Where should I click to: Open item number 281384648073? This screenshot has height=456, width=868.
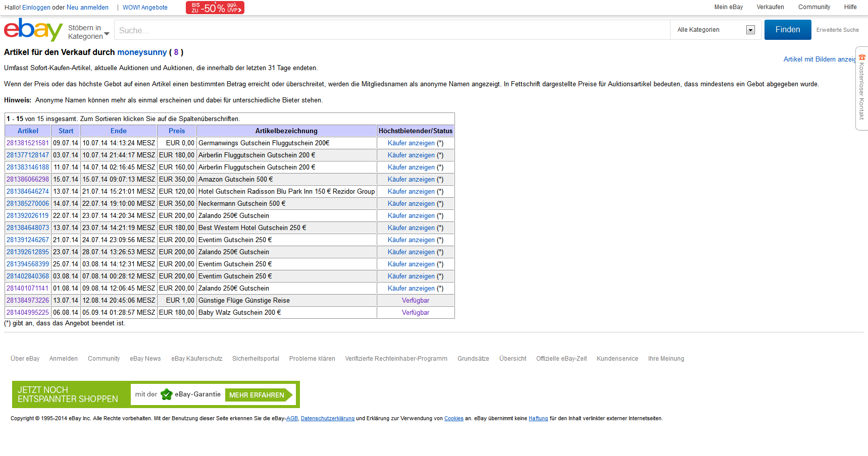[28, 228]
